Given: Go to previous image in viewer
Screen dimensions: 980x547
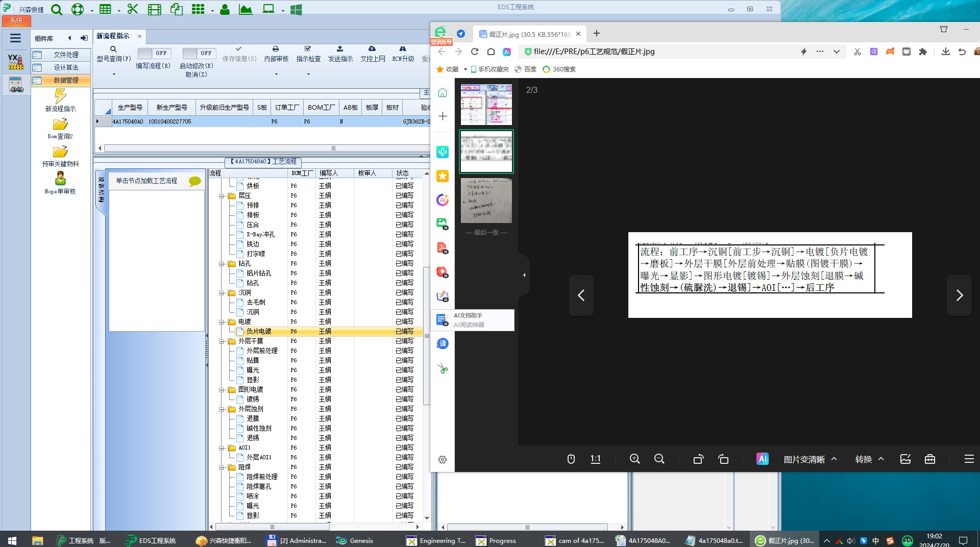Looking at the screenshot, I should point(581,295).
